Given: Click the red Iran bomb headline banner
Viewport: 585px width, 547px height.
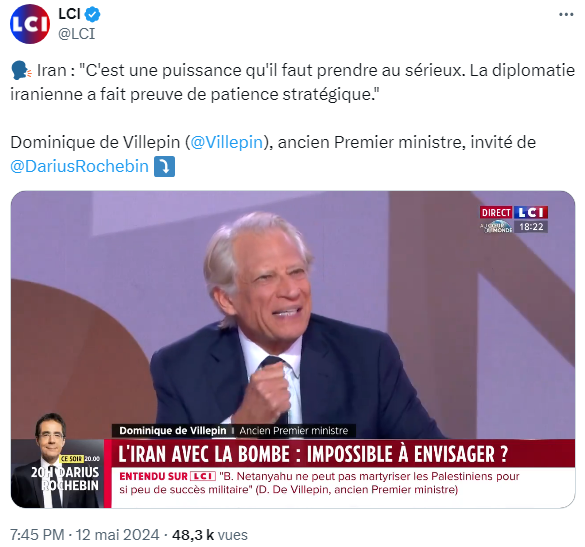Looking at the screenshot, I should click(x=343, y=453).
